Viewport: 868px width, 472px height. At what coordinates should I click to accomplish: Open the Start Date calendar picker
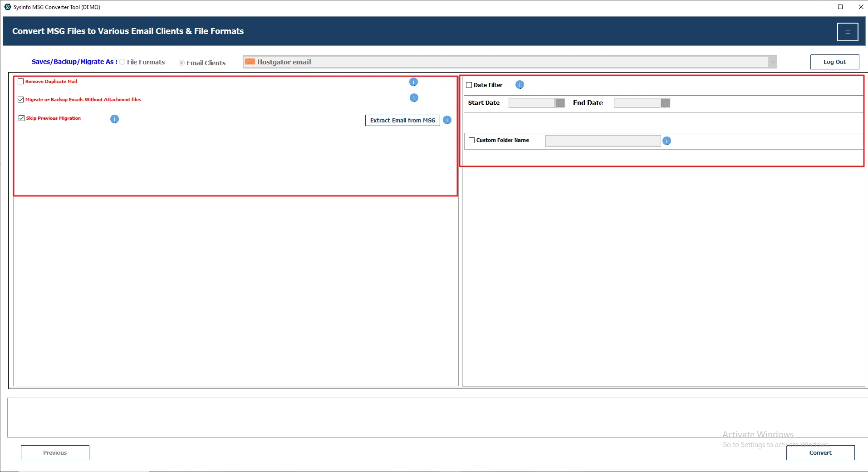[x=559, y=102]
